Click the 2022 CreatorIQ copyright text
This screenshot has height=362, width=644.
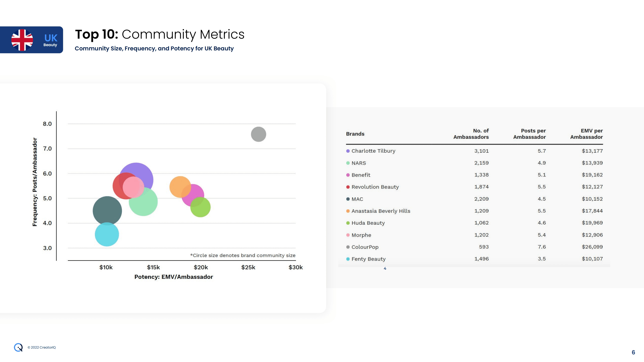42,347
